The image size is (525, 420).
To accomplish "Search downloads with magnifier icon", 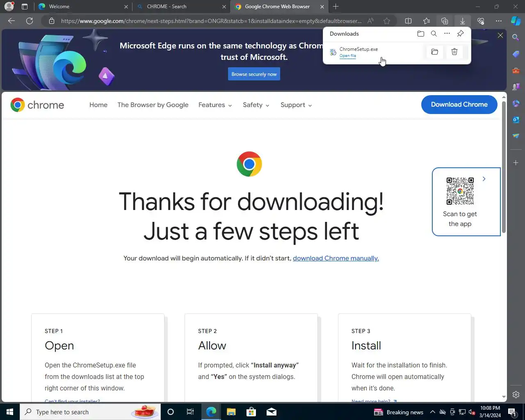I will (434, 34).
